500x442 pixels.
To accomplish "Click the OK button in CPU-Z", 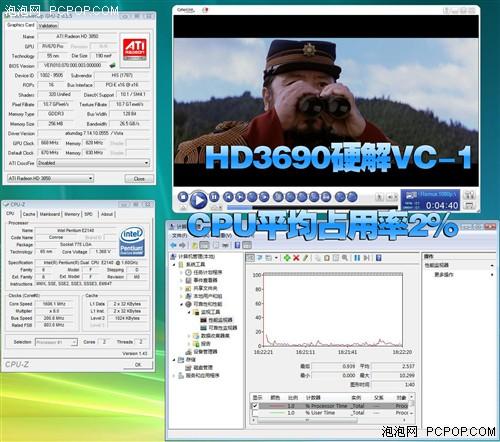I will click(x=138, y=364).
